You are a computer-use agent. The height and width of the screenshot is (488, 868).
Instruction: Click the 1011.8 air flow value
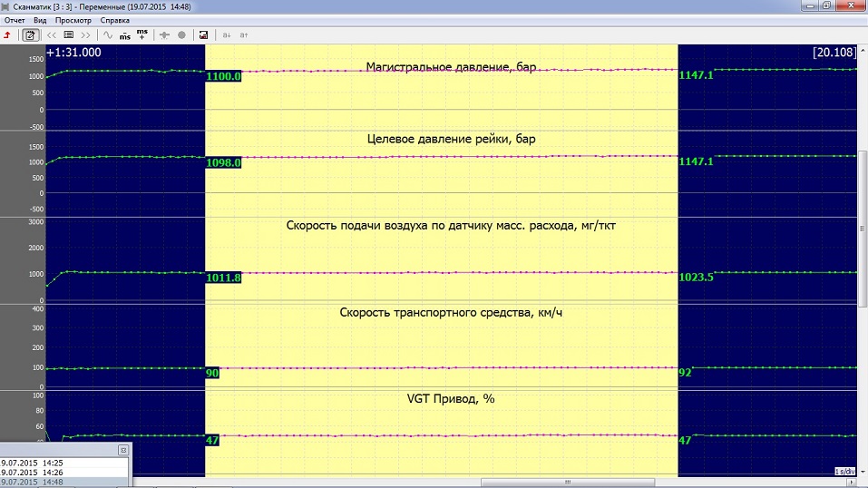224,278
